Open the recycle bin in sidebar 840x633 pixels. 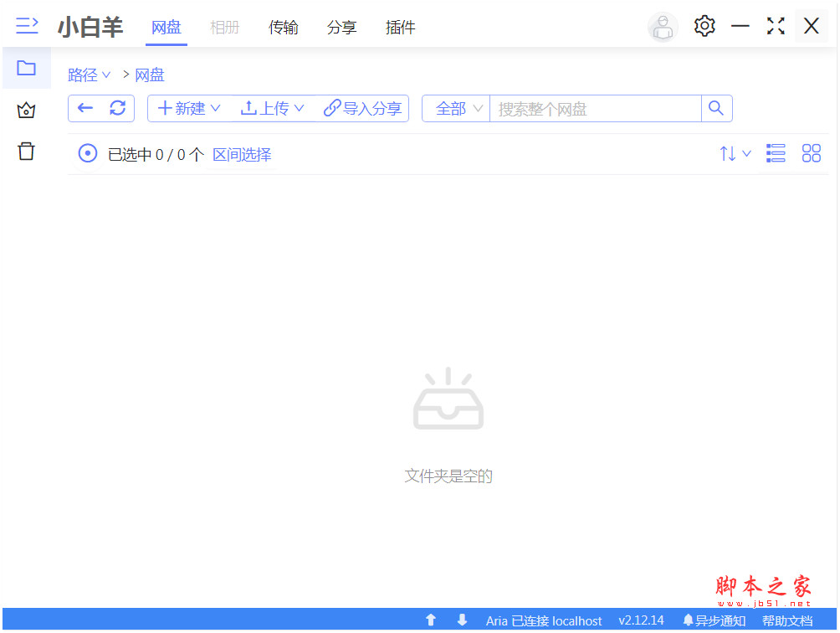26,152
